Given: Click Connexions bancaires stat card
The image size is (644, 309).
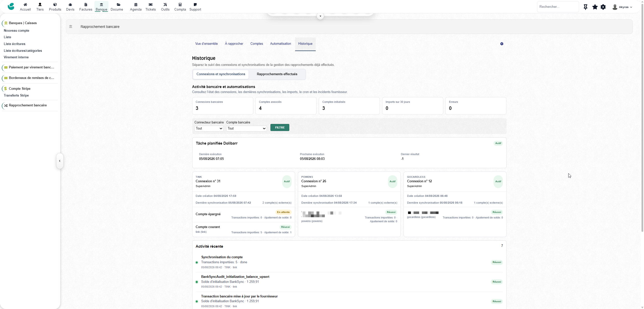Looking at the screenshot, I should 222,106.
